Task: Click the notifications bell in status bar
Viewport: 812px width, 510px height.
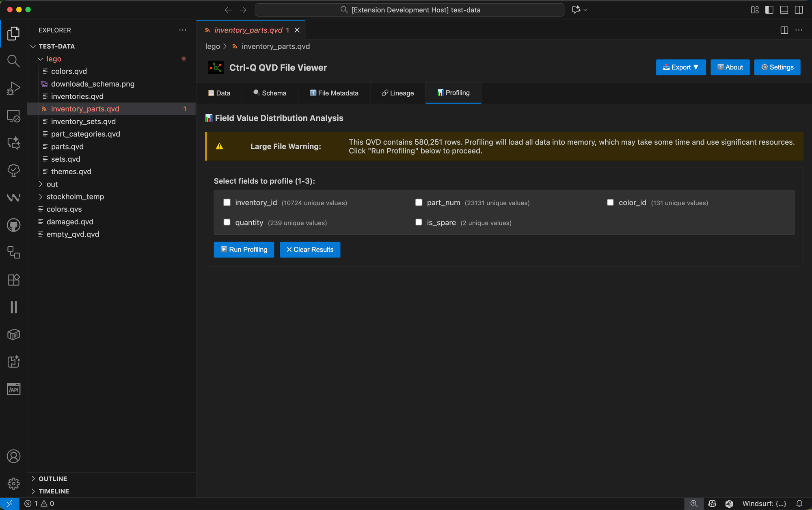Action: [x=799, y=503]
